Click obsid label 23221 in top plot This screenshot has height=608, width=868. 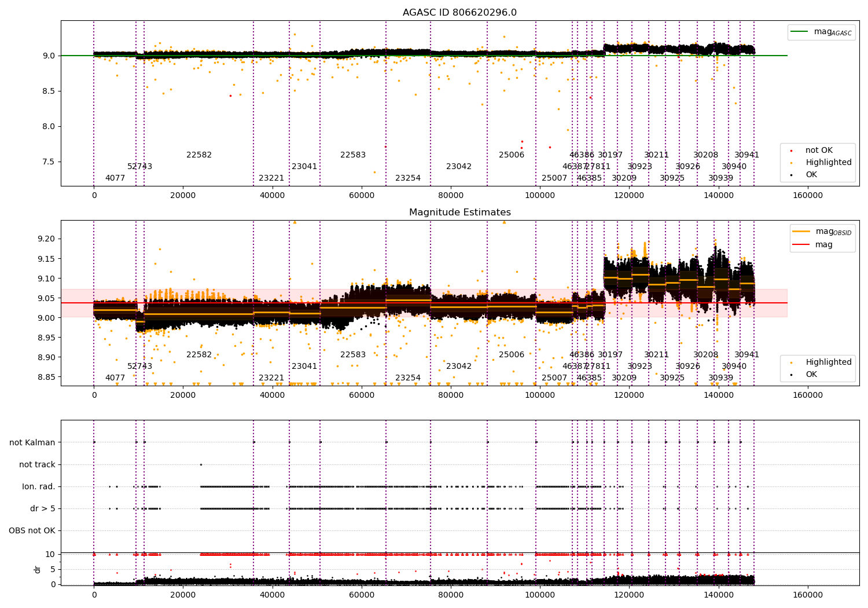coord(271,178)
